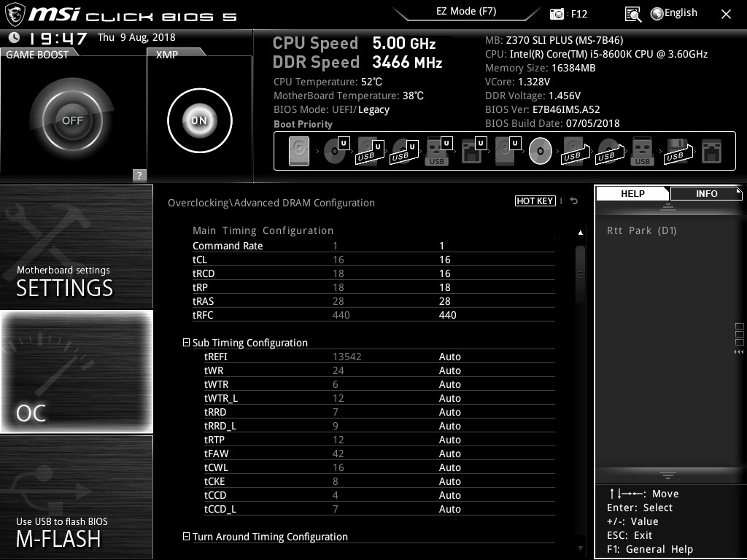This screenshot has height=560, width=747.
Task: Select the tCWL Auto setting
Action: (449, 467)
